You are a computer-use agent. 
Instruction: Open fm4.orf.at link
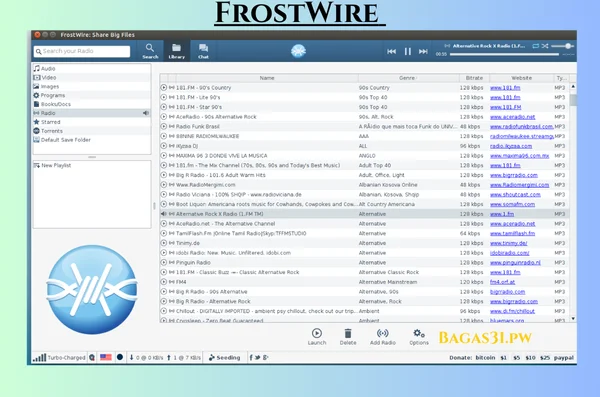click(x=502, y=282)
